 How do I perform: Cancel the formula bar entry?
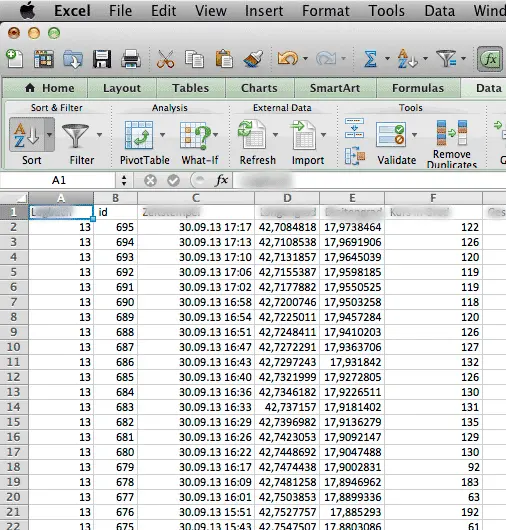point(150,180)
